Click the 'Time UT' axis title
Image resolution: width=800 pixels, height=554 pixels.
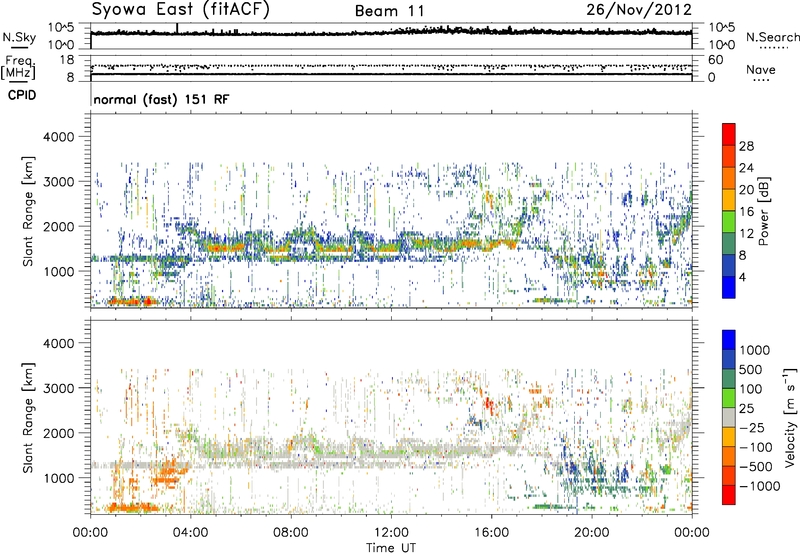[391, 548]
